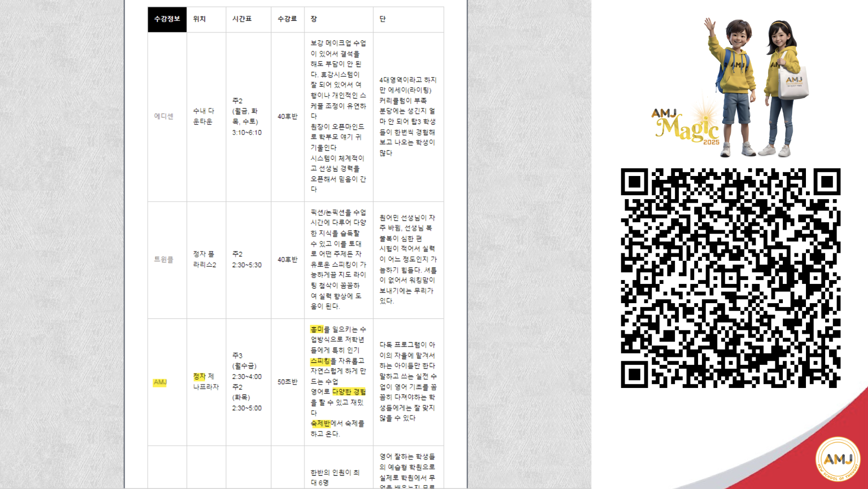Click the 40후반 fee in 에디센 row
Viewport: 868px width, 489px height.
[x=288, y=116]
